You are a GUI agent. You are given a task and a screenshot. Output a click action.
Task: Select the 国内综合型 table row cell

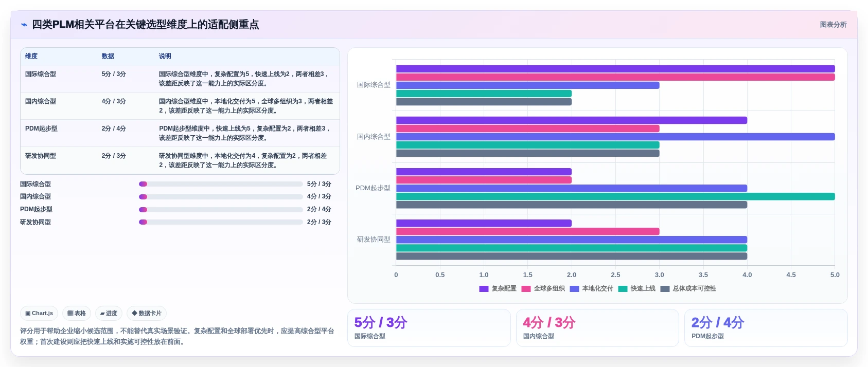click(41, 101)
